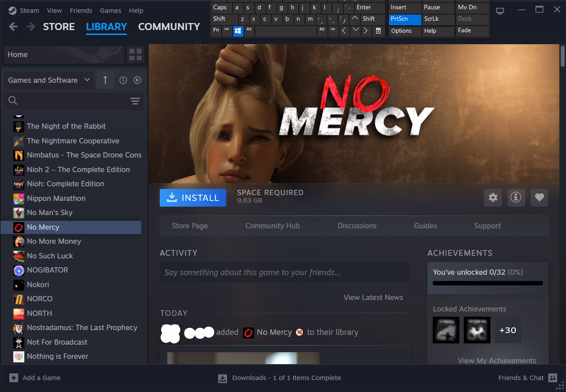566x392 pixels.
Task: Click the main vertical scrollbar
Action: pyautogui.click(x=562, y=57)
